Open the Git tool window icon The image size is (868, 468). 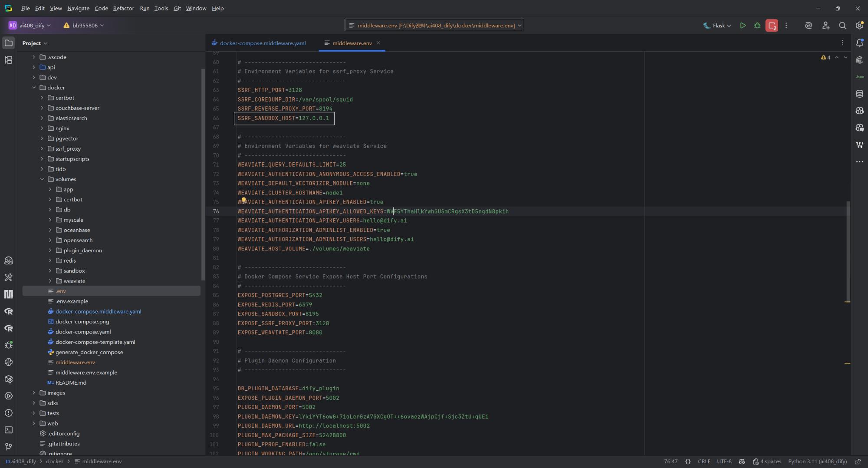(9, 447)
